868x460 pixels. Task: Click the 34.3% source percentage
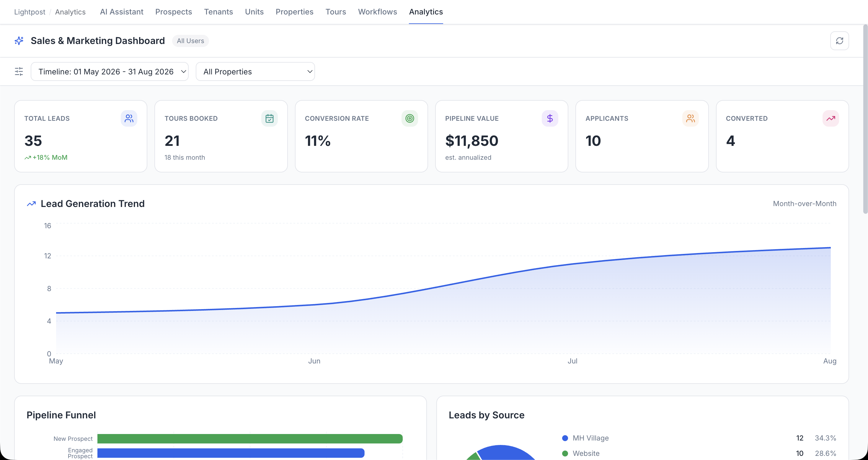[825, 438]
